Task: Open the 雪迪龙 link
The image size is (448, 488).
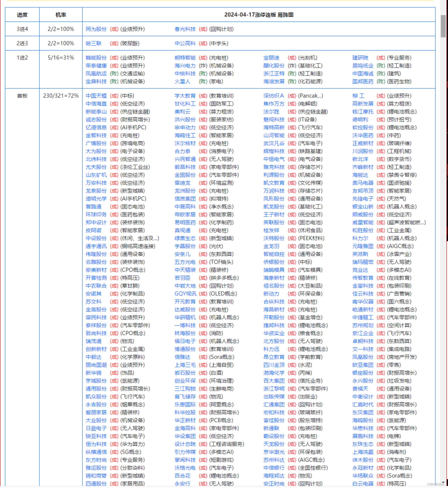Action: pos(182,183)
